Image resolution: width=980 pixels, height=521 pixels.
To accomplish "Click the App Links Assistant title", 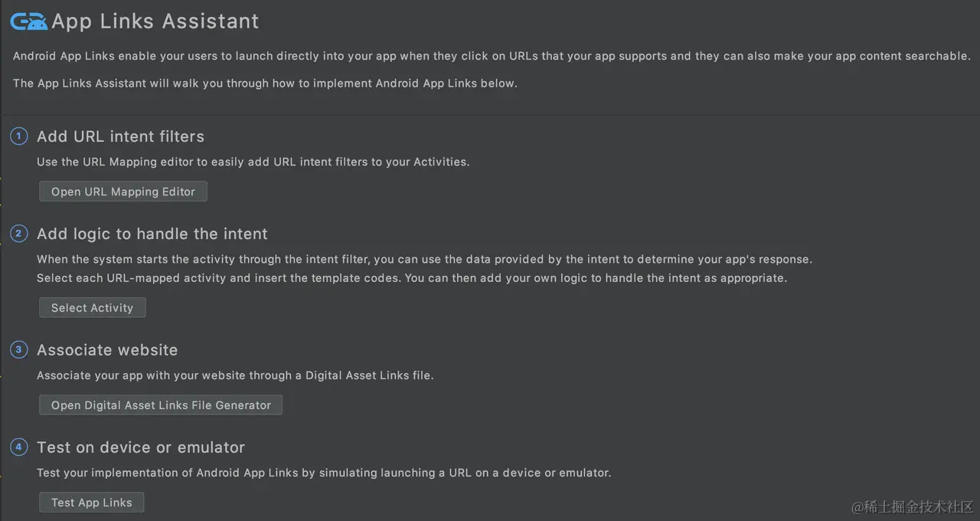I will click(x=155, y=21).
